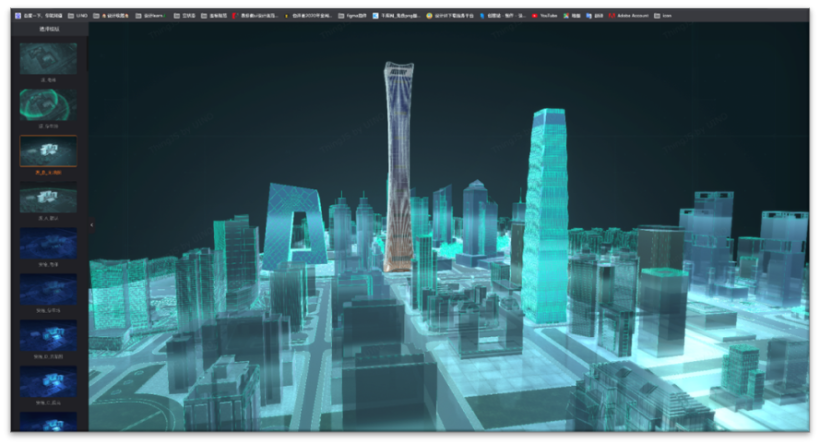Pick the last fully visible blue template thumbnail
The image size is (820, 445).
point(48,382)
